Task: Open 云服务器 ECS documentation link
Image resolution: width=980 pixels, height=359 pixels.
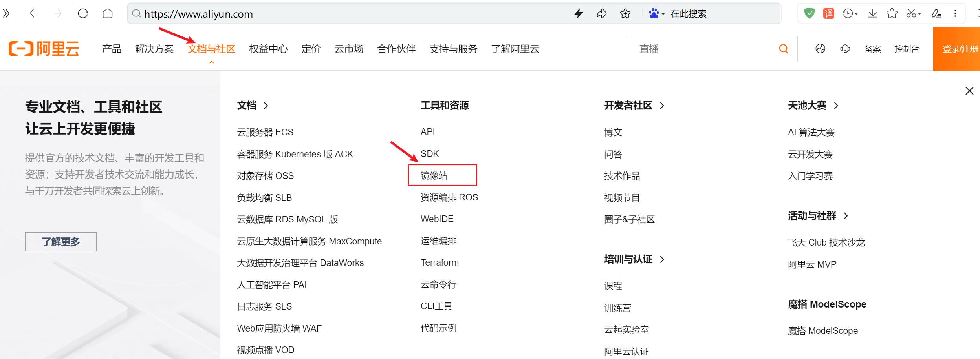Action: click(265, 132)
